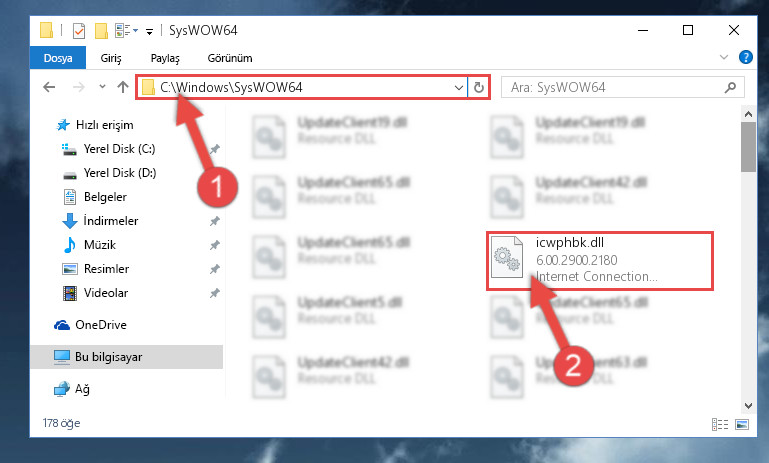Click the Back navigation arrow
The image size is (769, 463).
(x=49, y=87)
